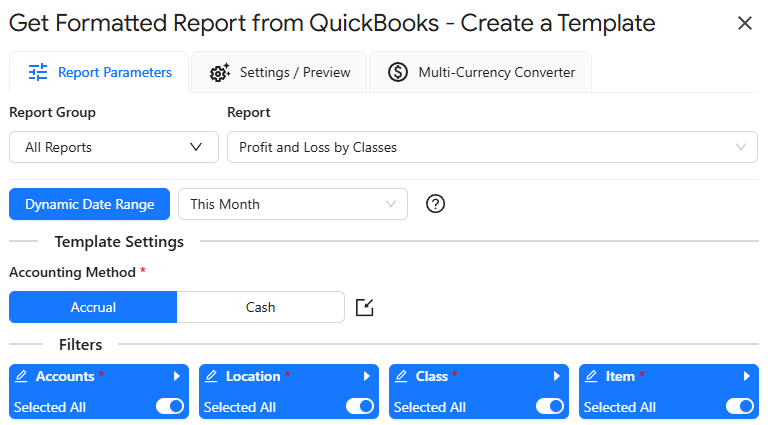Screen dimensions: 768x425
Task: Click the import arrow icon beside Cash
Action: (364, 307)
